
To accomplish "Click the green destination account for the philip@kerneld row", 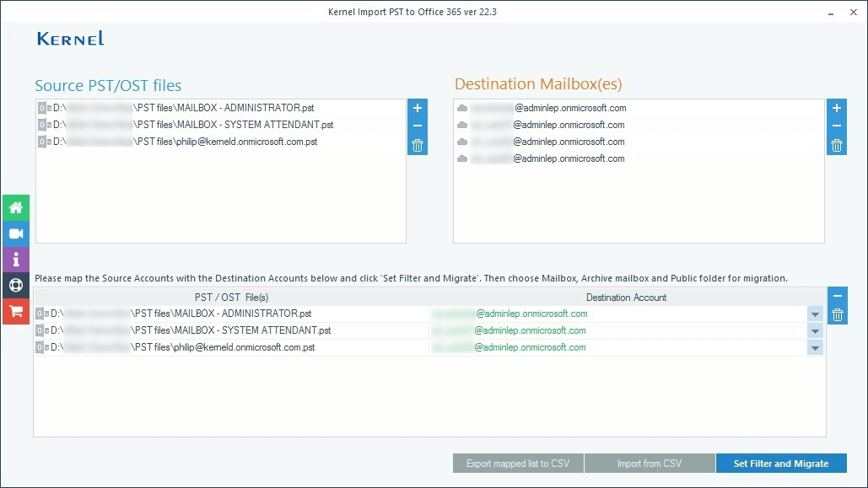I will [x=508, y=347].
